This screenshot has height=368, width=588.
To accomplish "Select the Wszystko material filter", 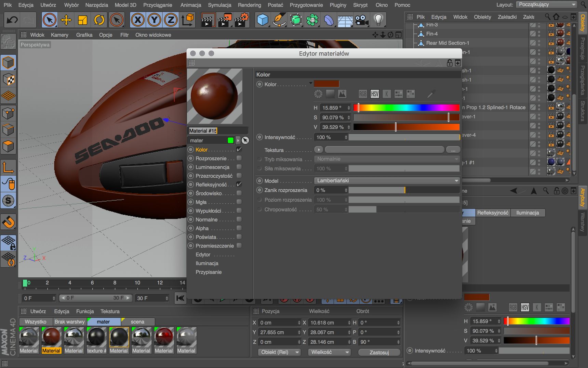I will 36,321.
